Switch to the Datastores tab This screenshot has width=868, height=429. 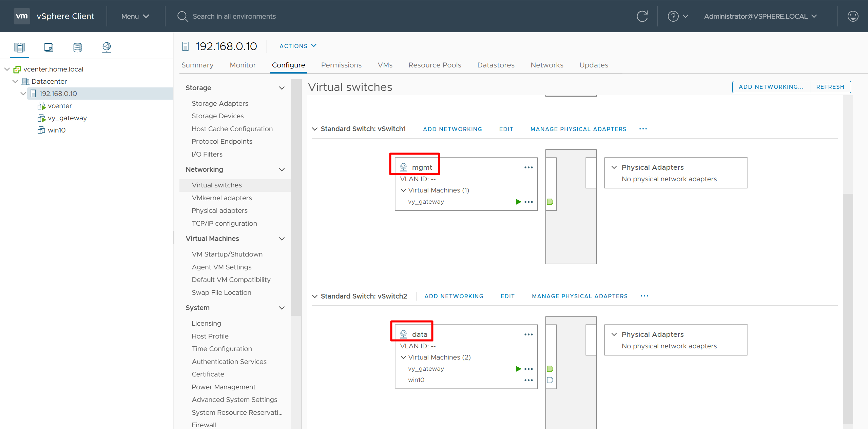[x=496, y=65]
